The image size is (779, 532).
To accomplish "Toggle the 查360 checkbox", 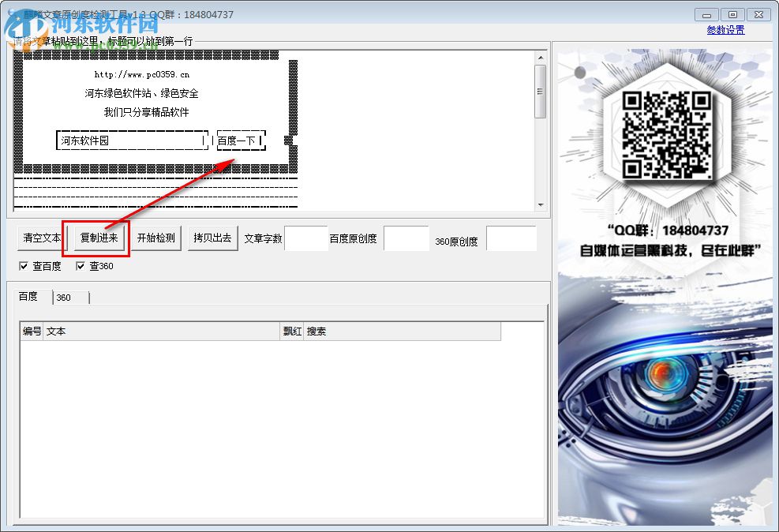I will (x=80, y=266).
